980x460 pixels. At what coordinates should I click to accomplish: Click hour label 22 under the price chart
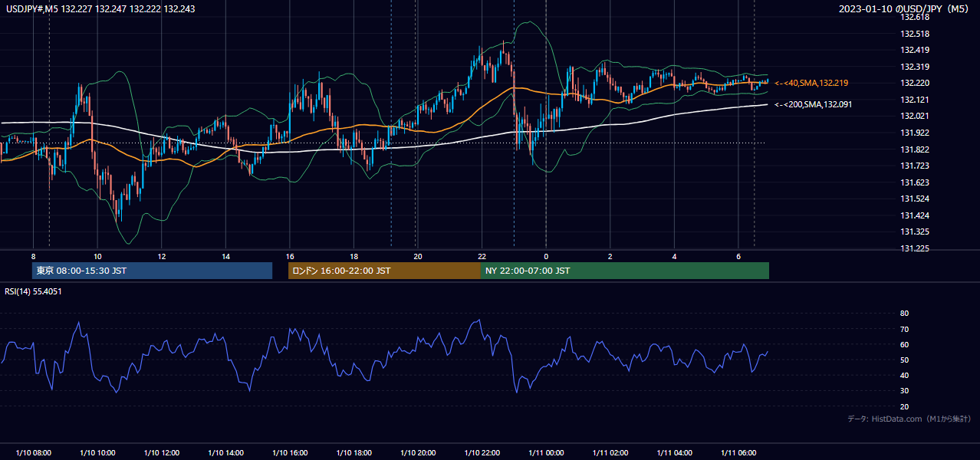pyautogui.click(x=482, y=256)
